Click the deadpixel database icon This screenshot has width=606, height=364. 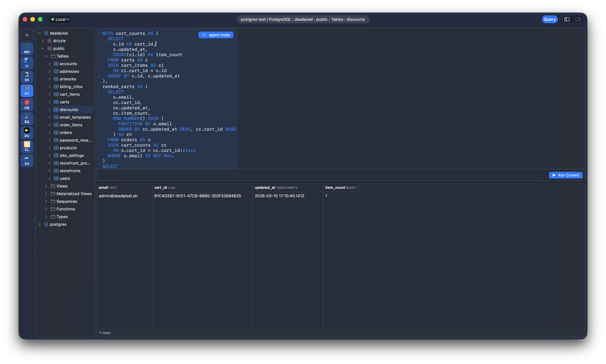tap(46, 33)
